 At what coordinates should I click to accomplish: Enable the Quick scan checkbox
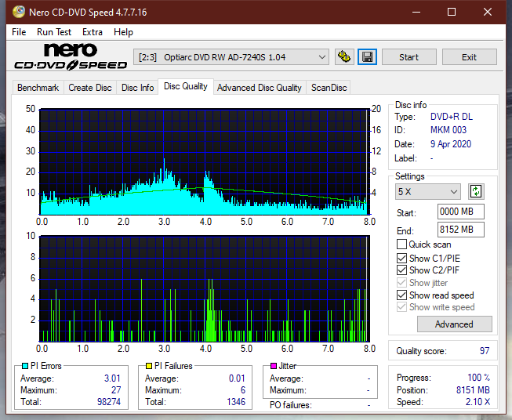point(402,244)
